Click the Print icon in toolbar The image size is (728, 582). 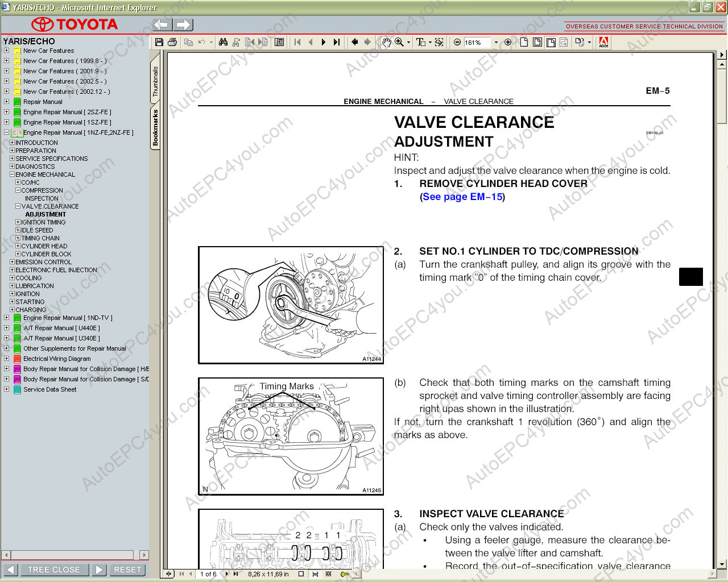click(172, 42)
